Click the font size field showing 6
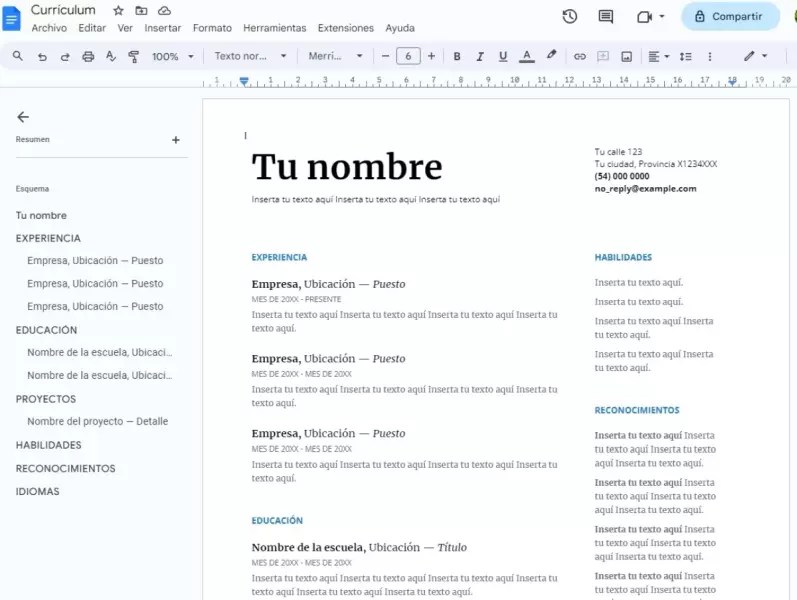Image resolution: width=797 pixels, height=600 pixels. [408, 56]
